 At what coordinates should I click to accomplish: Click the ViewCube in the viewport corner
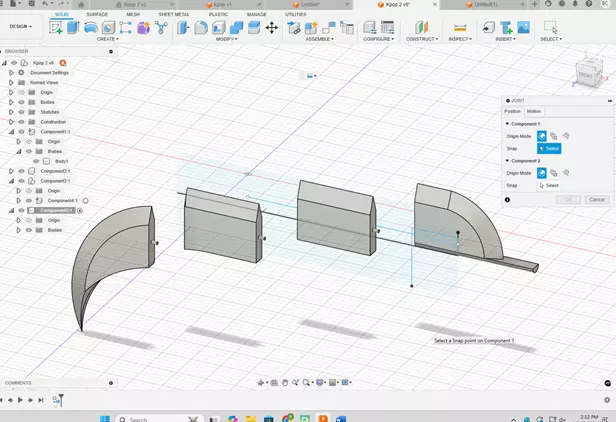tap(589, 73)
